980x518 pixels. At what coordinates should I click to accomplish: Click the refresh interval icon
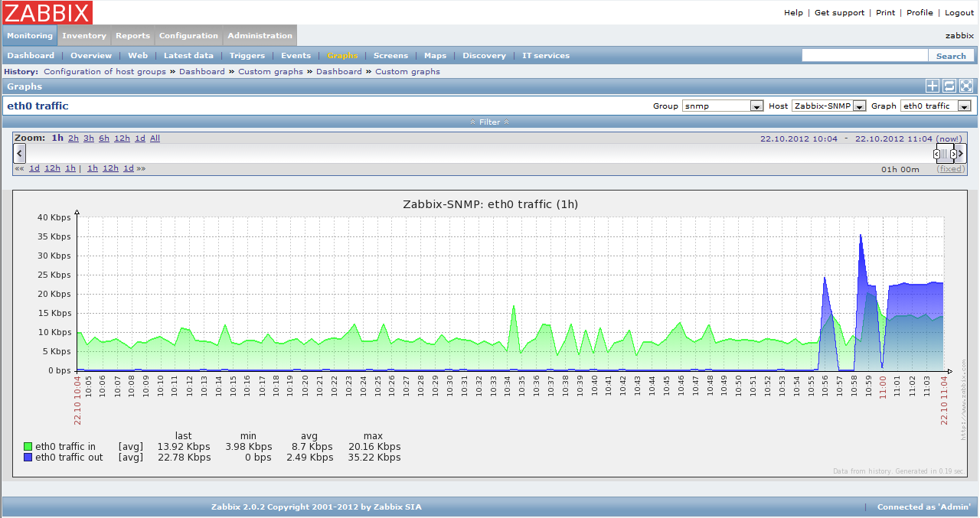tap(949, 86)
